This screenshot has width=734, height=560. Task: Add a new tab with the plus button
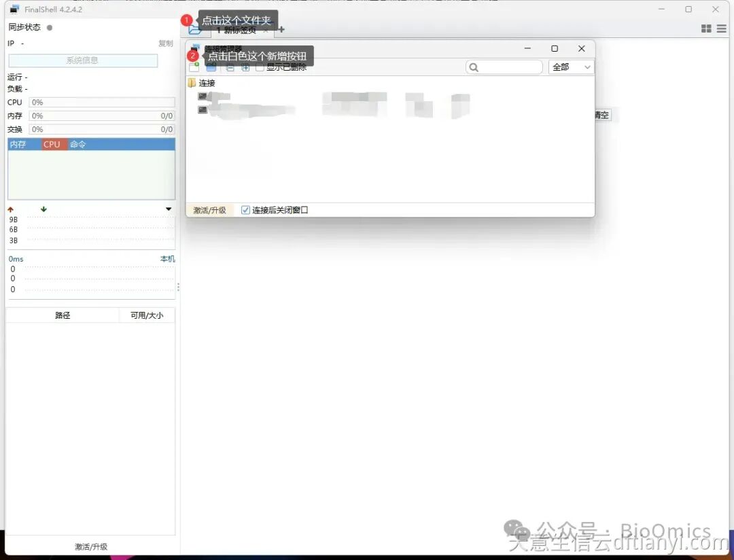click(281, 29)
